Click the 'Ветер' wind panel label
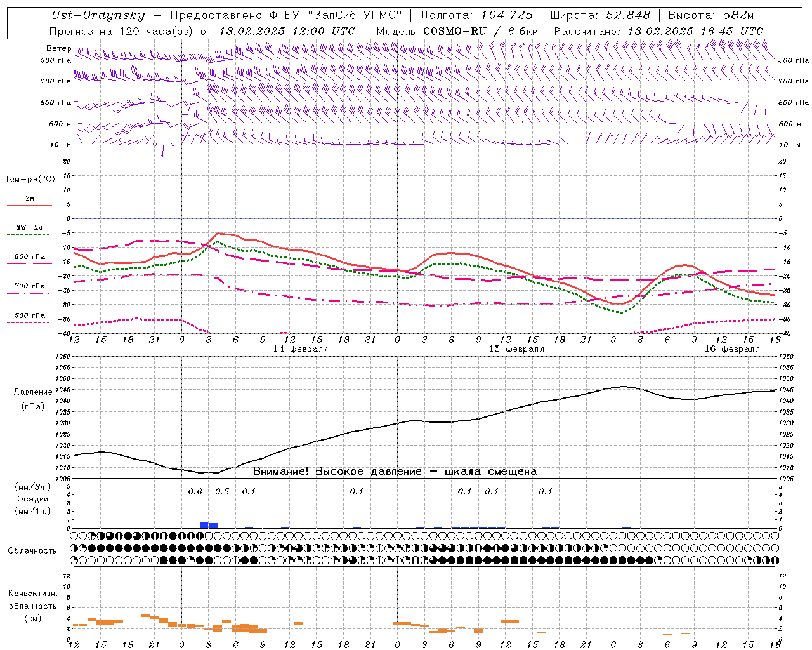Viewport: 812px width, 650px height. 59,48
